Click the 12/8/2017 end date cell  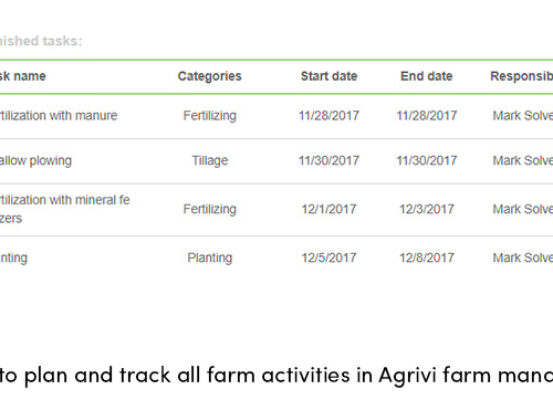coord(427,258)
